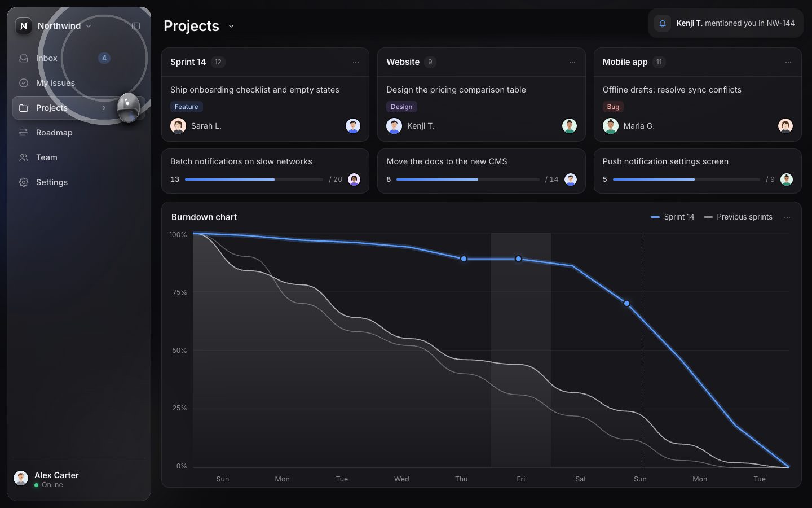Click Kenji T. avatar on pricing task
The height and width of the screenshot is (508, 812).
click(x=394, y=126)
